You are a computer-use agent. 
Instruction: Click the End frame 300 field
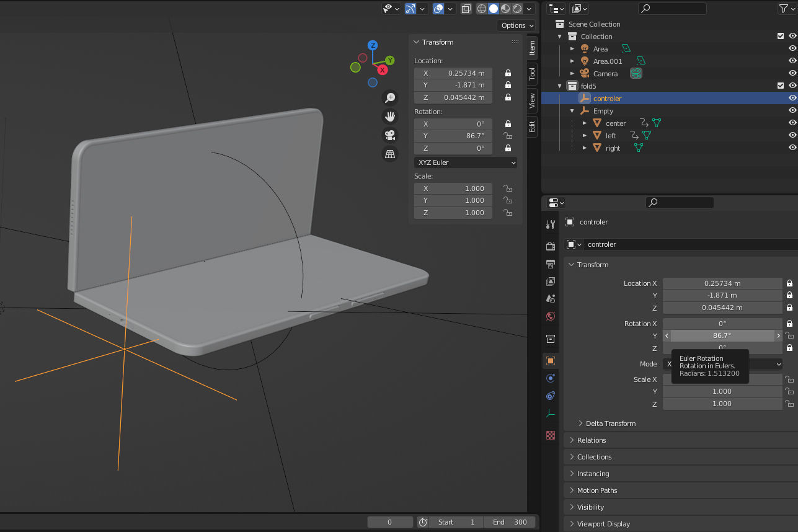[x=510, y=522]
